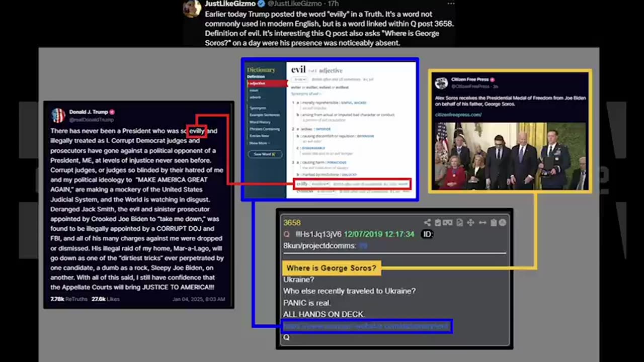Image resolution: width=644 pixels, height=362 pixels.
Task: Click the 12/07/2019 12:17:34 date stamp
Action: point(379,234)
